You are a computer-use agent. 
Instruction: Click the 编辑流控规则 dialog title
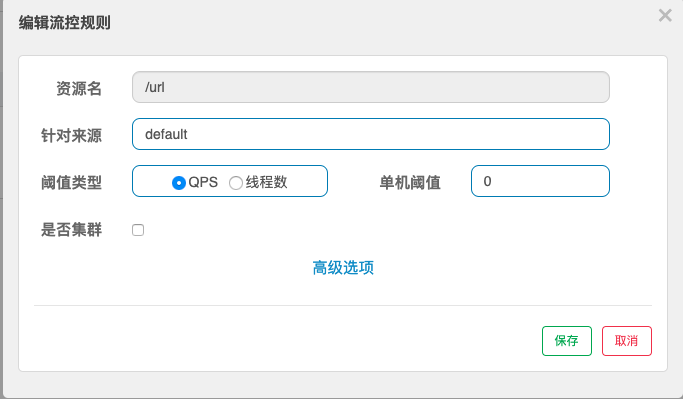pyautogui.click(x=64, y=23)
